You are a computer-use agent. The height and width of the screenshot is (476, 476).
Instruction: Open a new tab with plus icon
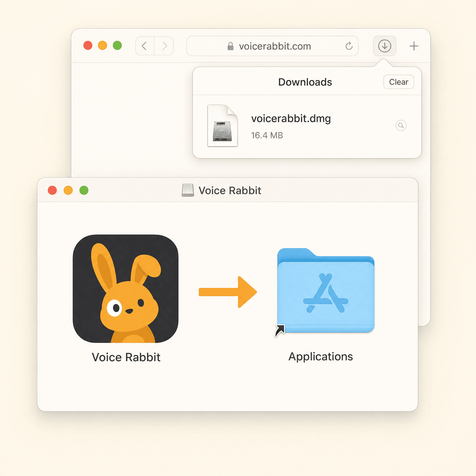(414, 46)
